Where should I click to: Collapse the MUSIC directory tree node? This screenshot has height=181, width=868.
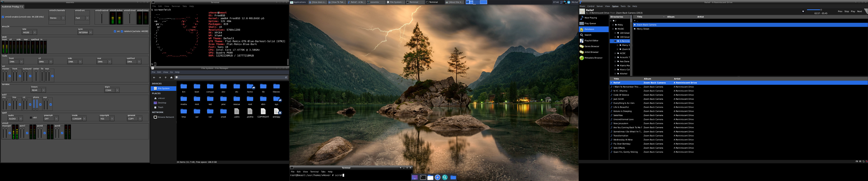(613, 29)
